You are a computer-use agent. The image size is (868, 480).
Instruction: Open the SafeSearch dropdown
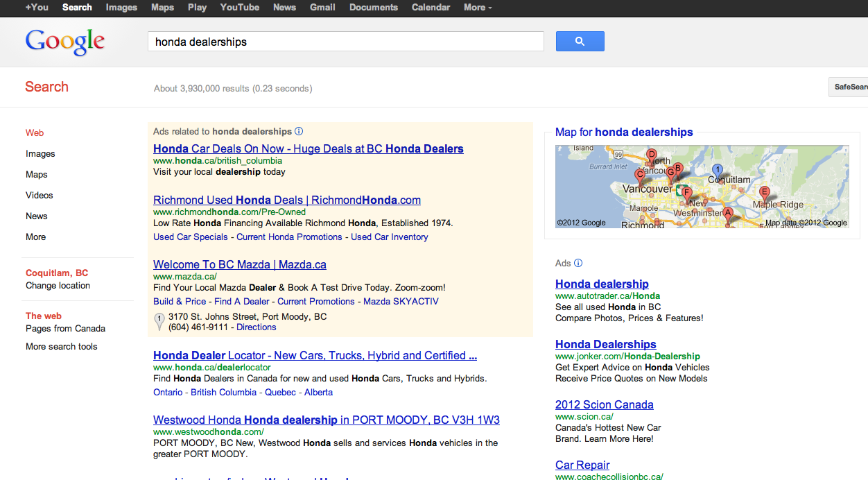[850, 87]
